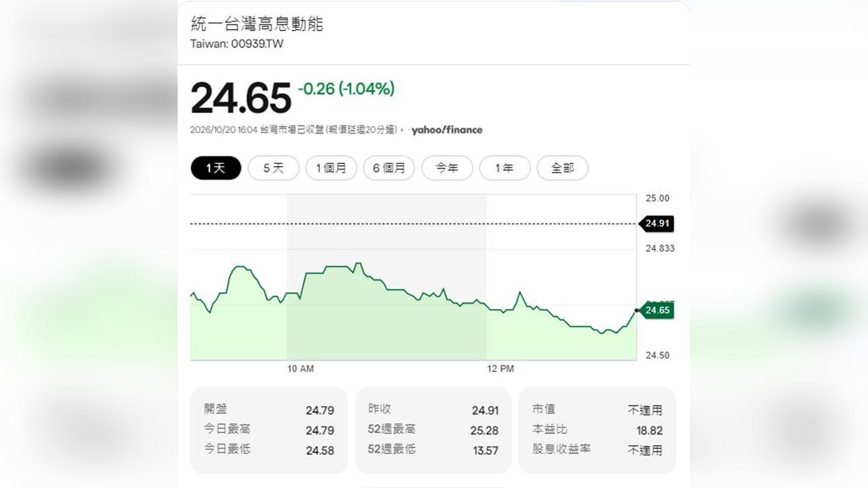This screenshot has width=868, height=488.
Task: Choose the 1年 chart range
Action: pyautogui.click(x=505, y=168)
